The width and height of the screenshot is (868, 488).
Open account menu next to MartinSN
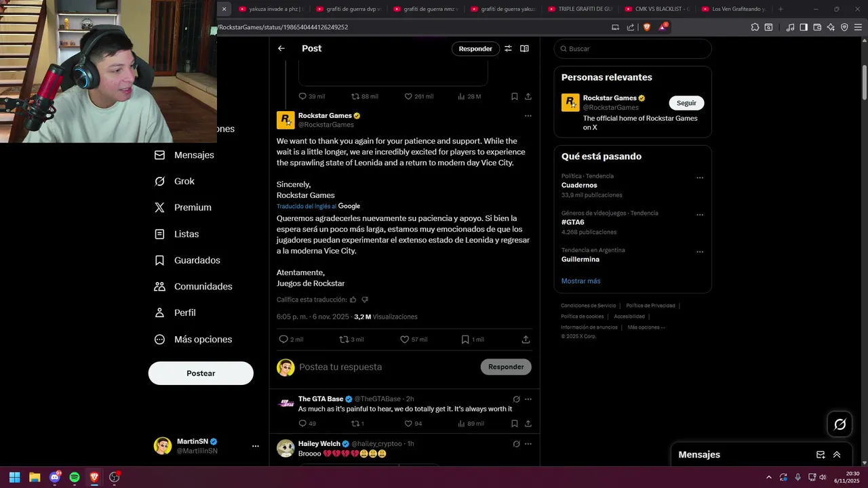256,446
